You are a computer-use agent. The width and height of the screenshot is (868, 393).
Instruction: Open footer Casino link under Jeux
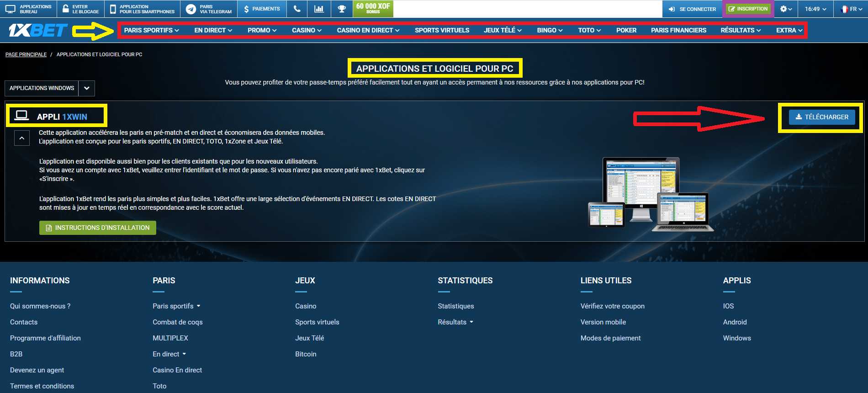pyautogui.click(x=306, y=306)
